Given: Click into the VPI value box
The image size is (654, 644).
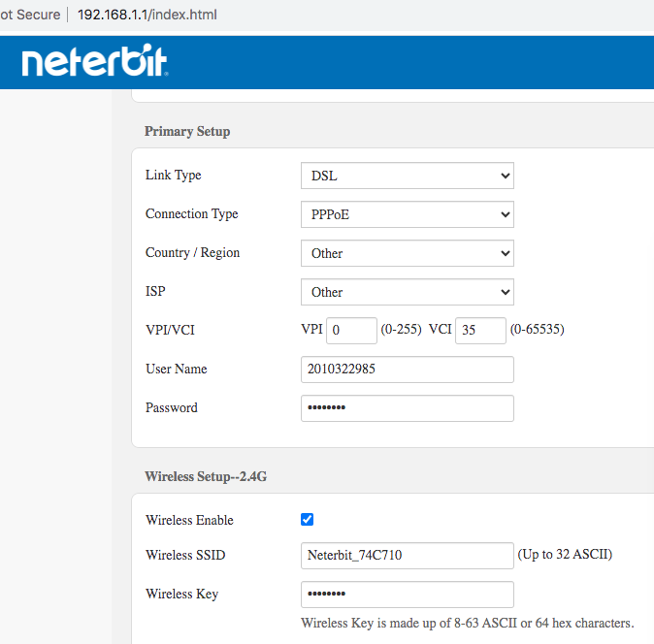Looking at the screenshot, I should (351, 331).
